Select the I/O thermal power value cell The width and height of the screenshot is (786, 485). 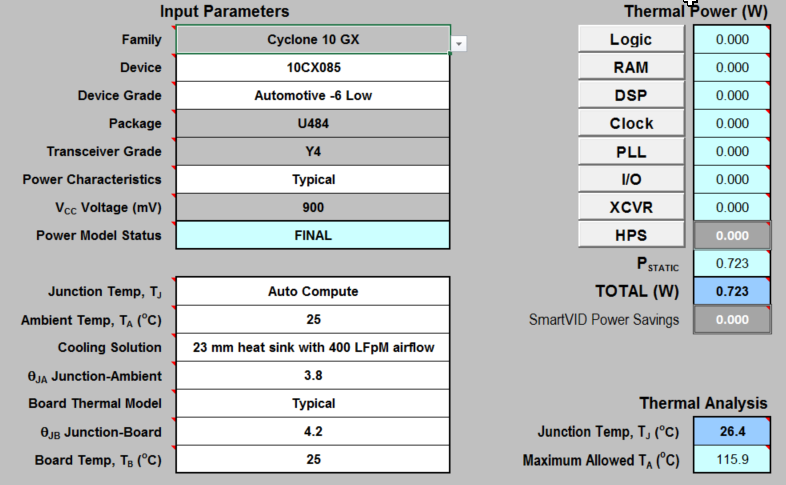point(732,180)
